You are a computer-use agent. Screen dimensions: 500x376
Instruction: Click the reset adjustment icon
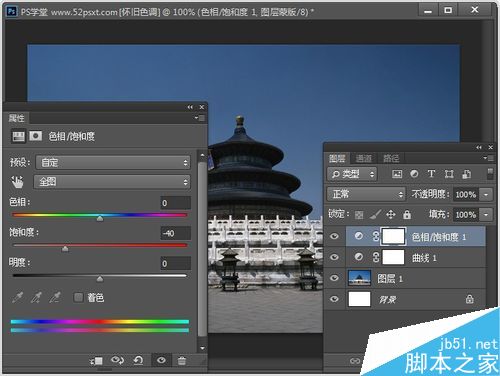[x=138, y=360]
